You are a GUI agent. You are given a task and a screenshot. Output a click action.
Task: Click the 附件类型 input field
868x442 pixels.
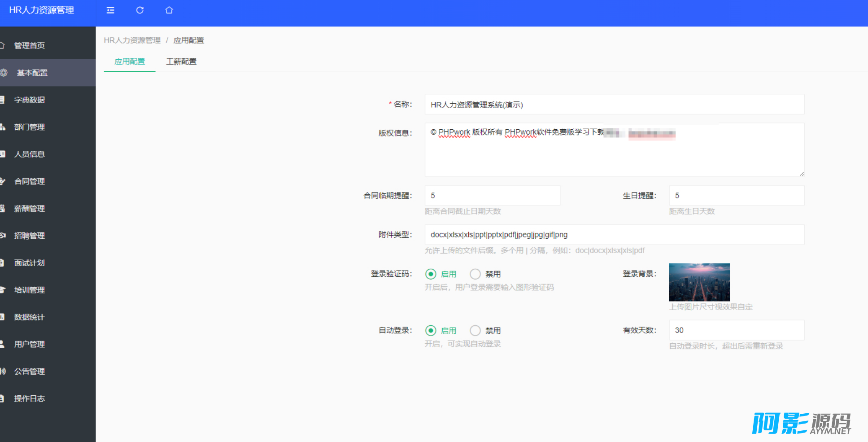point(614,235)
